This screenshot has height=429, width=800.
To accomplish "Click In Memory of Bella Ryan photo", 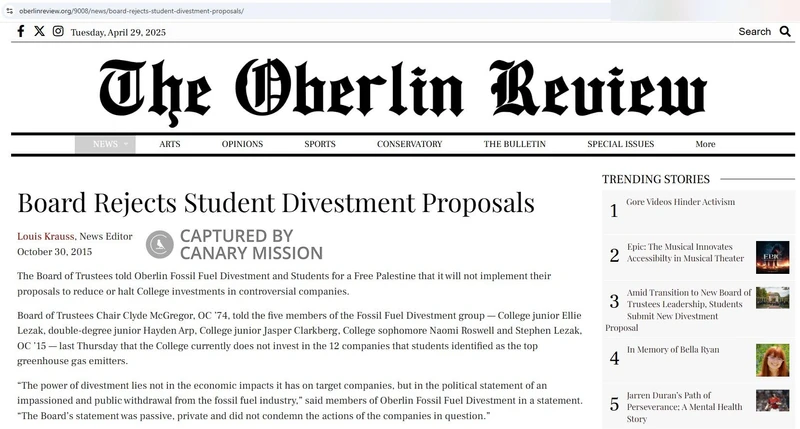I will tap(772, 360).
